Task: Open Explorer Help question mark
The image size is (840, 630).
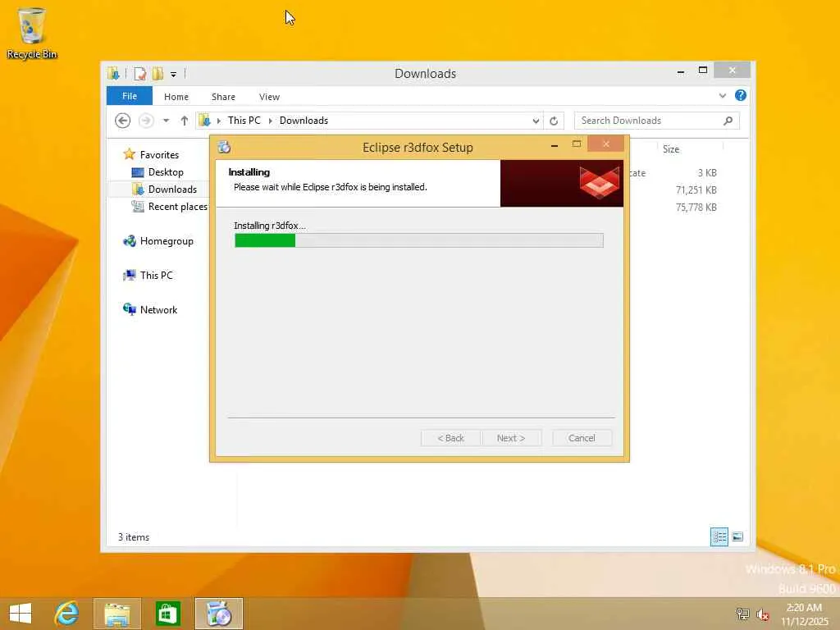Action: click(x=741, y=95)
